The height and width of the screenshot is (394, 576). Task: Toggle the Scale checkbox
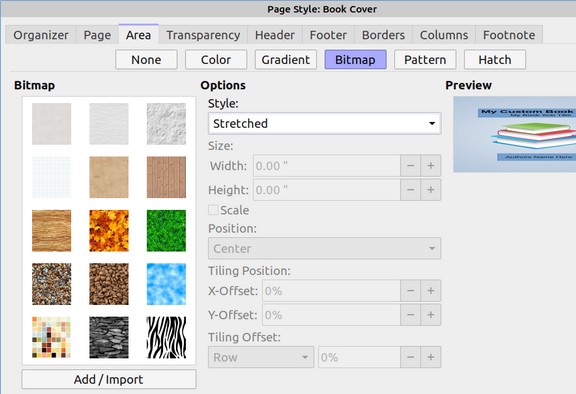213,210
